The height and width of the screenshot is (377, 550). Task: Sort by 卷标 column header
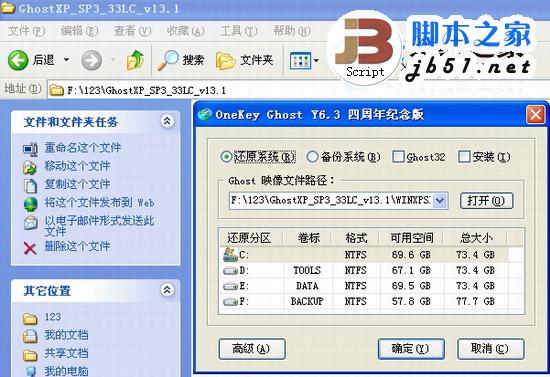pyautogui.click(x=308, y=238)
